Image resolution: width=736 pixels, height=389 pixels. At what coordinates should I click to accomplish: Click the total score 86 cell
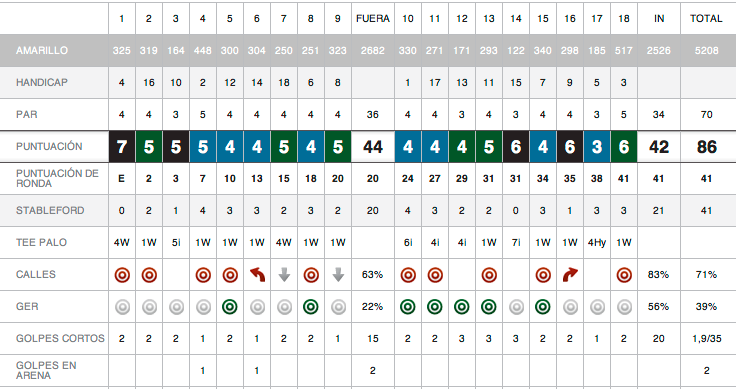706,147
